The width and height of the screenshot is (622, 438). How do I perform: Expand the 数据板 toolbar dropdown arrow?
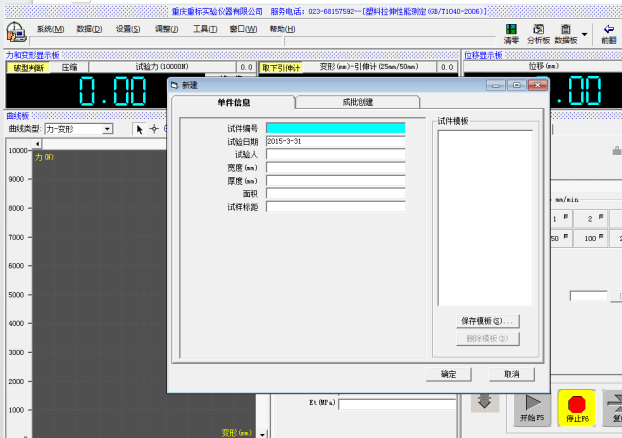pos(584,34)
